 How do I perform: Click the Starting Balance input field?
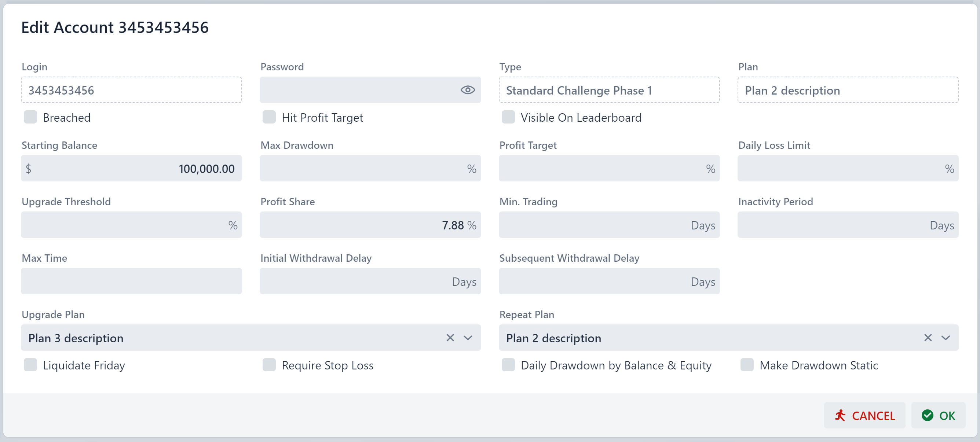pos(131,168)
